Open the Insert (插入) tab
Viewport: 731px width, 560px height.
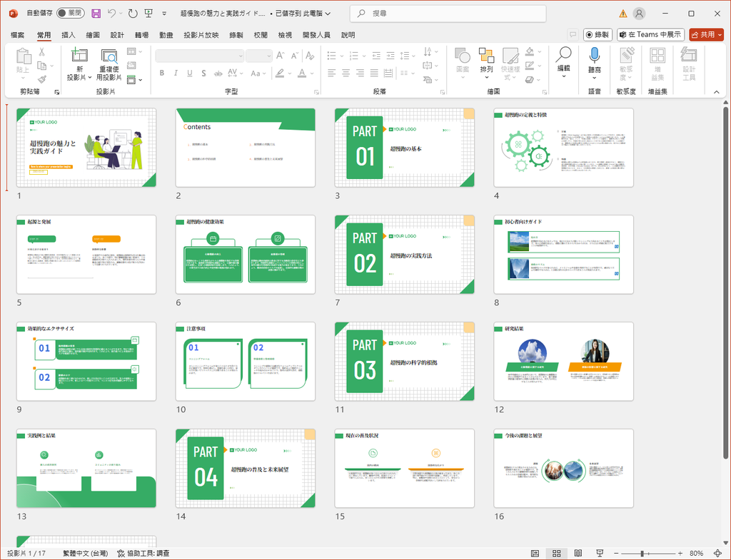pyautogui.click(x=69, y=35)
